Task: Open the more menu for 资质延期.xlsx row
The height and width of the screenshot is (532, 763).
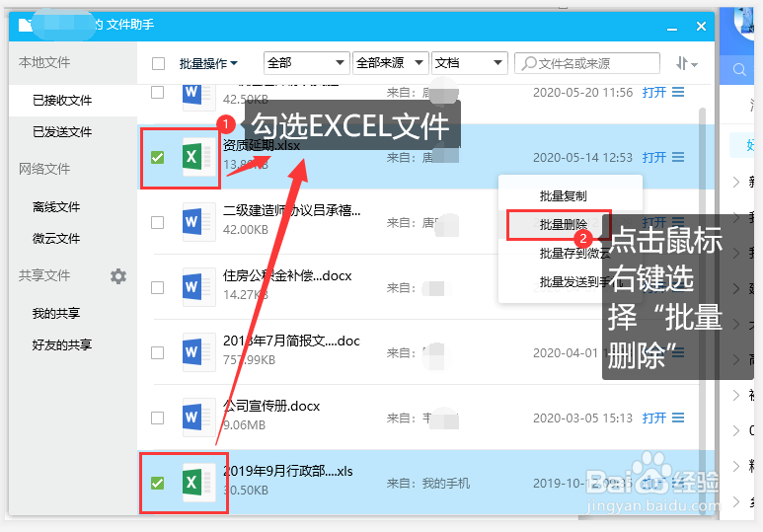Action: click(x=678, y=157)
